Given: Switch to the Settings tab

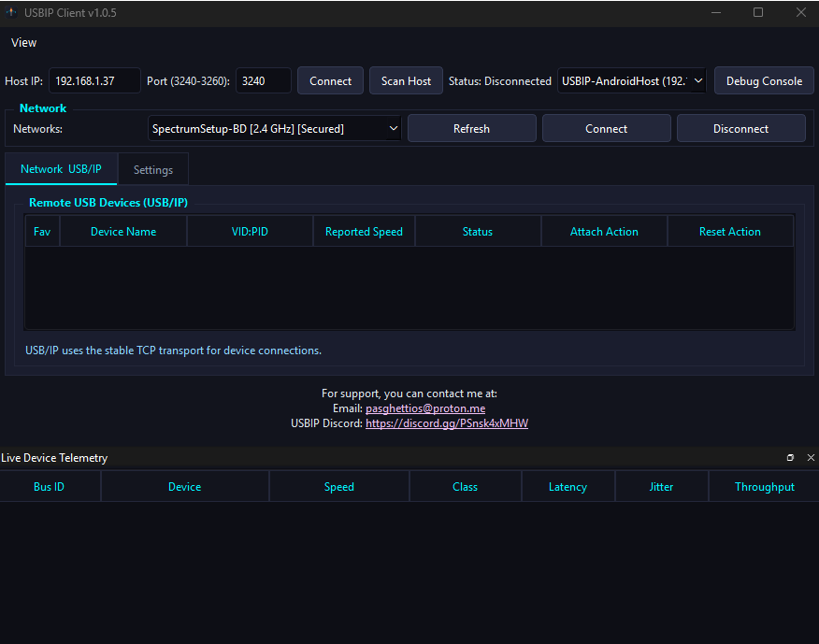Looking at the screenshot, I should coord(153,170).
